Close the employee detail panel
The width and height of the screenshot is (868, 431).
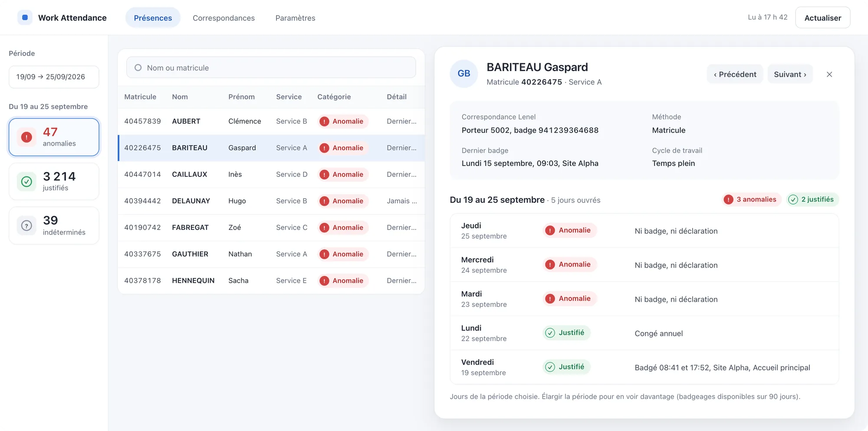829,74
